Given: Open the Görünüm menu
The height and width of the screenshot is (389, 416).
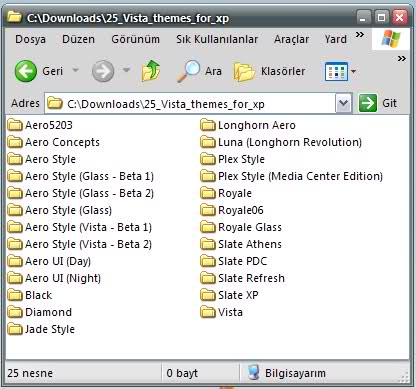Looking at the screenshot, I should [x=135, y=39].
